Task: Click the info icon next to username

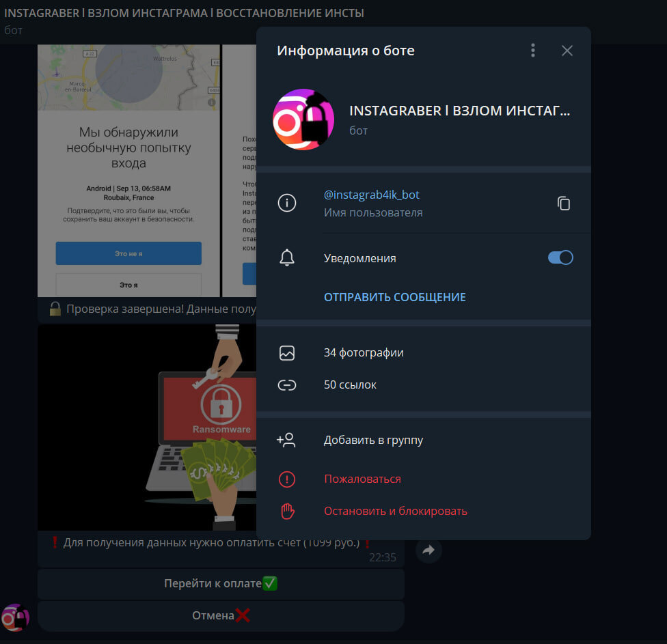Action: [x=286, y=203]
